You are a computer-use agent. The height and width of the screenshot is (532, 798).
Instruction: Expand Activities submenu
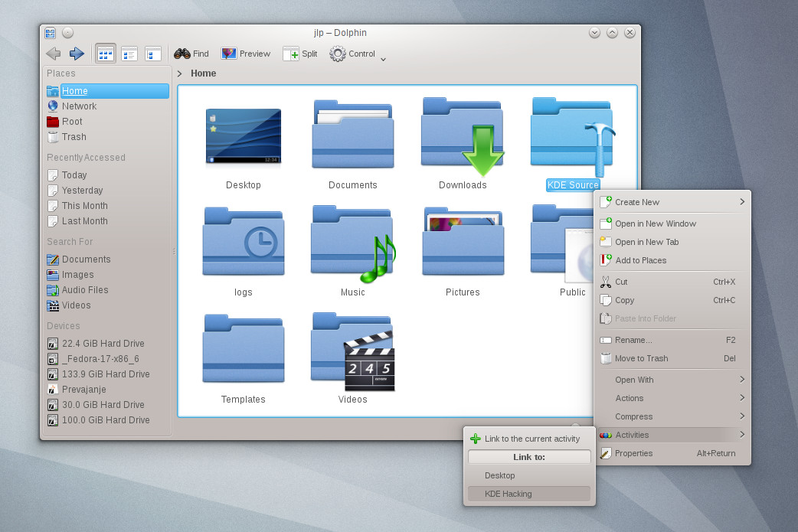(672, 435)
